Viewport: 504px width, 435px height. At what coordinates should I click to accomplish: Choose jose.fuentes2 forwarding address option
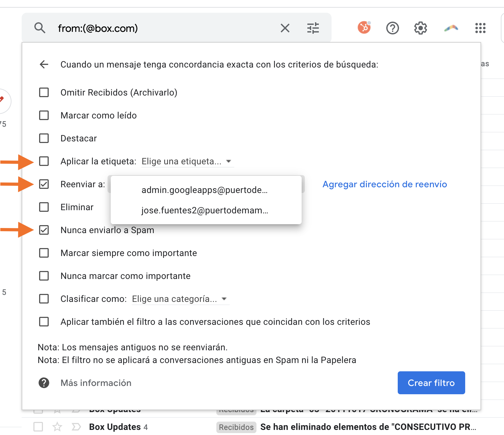pos(205,210)
